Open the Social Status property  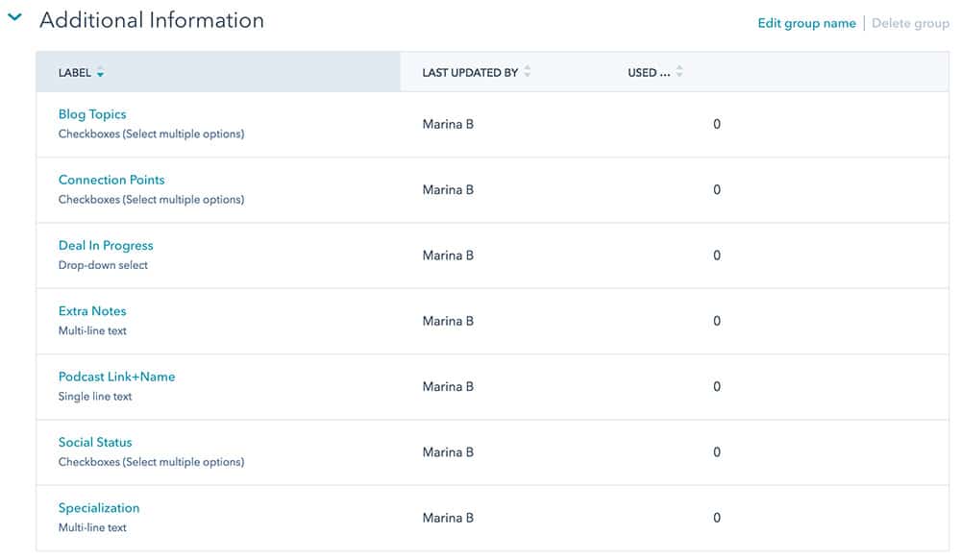coord(96,442)
